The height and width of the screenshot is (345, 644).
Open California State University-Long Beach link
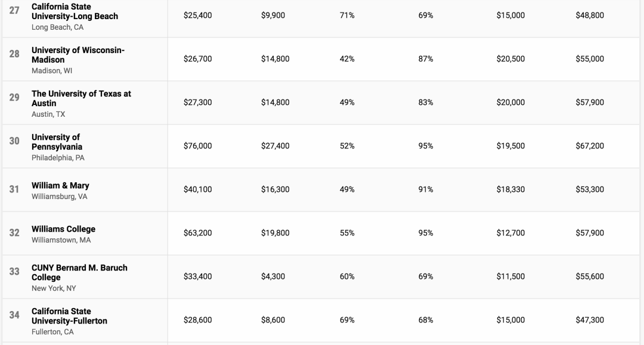click(x=75, y=11)
